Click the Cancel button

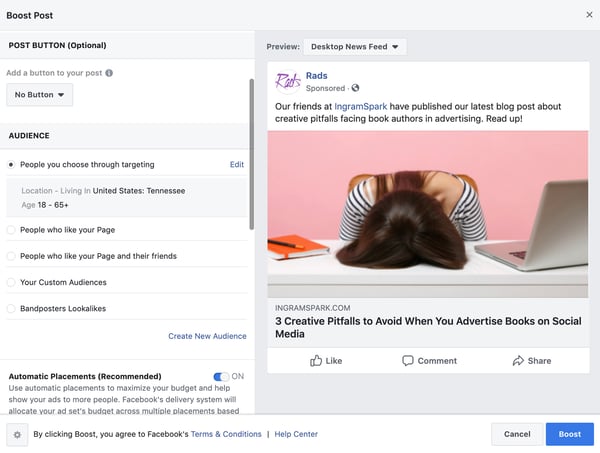pyautogui.click(x=517, y=434)
